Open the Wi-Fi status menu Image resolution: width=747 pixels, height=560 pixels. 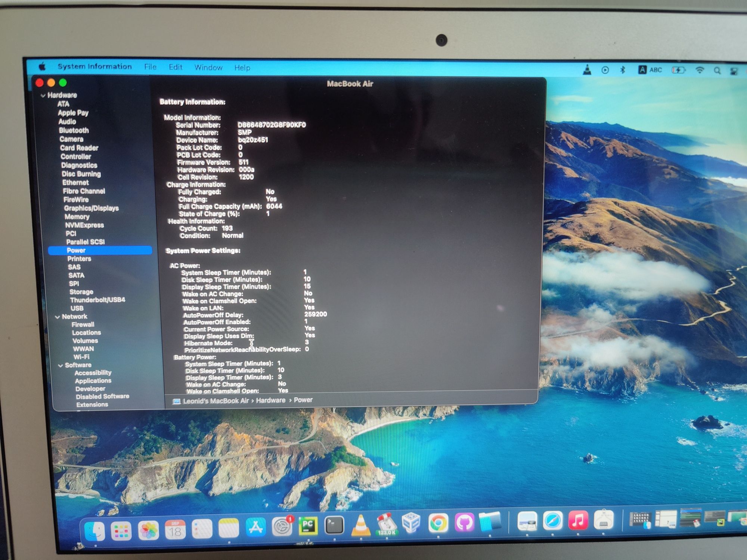700,70
